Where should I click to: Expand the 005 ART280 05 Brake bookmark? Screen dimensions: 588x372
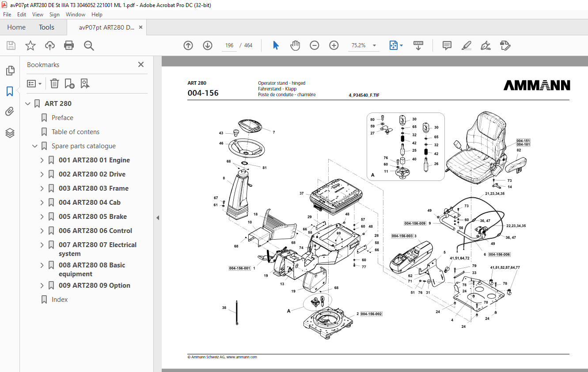coord(42,217)
